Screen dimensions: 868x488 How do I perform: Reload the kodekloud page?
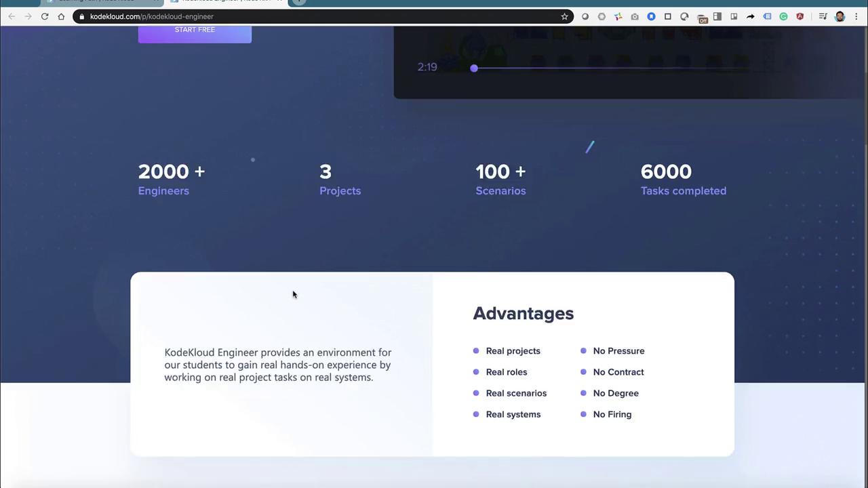[x=45, y=16]
